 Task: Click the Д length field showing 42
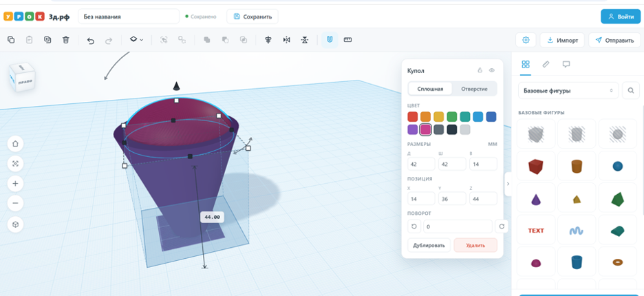coord(421,164)
